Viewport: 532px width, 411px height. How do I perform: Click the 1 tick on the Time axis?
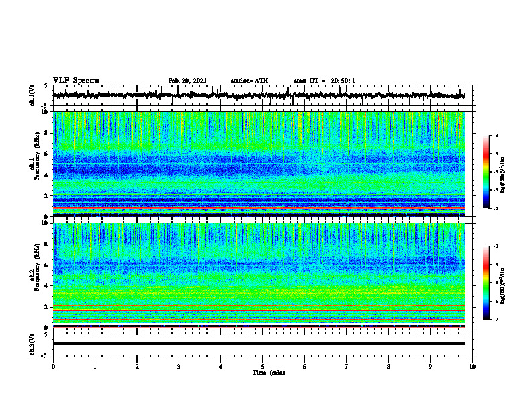point(95,367)
